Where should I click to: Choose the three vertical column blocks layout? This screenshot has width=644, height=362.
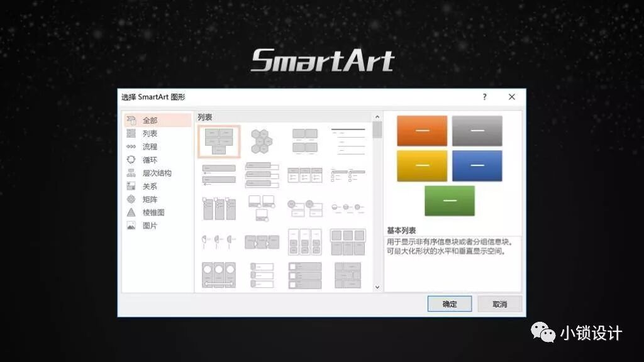tap(219, 208)
